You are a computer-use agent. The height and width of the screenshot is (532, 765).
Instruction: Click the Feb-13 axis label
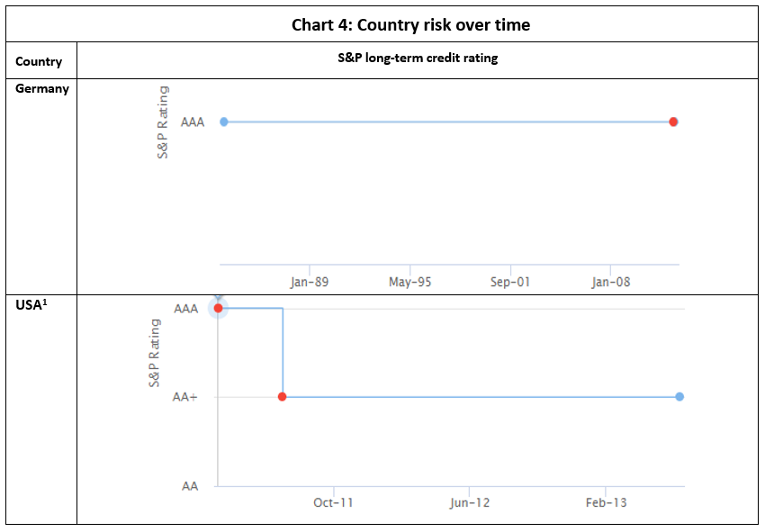point(605,502)
